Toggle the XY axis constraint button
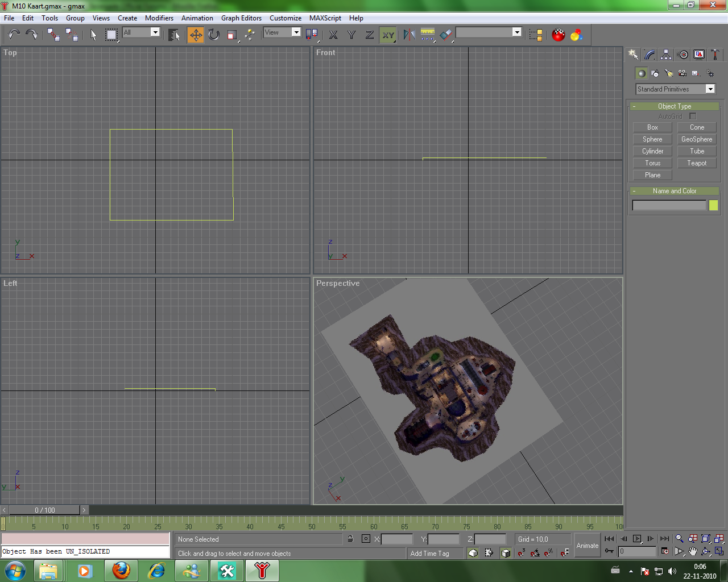Screen dimensions: 728x582 [x=388, y=35]
